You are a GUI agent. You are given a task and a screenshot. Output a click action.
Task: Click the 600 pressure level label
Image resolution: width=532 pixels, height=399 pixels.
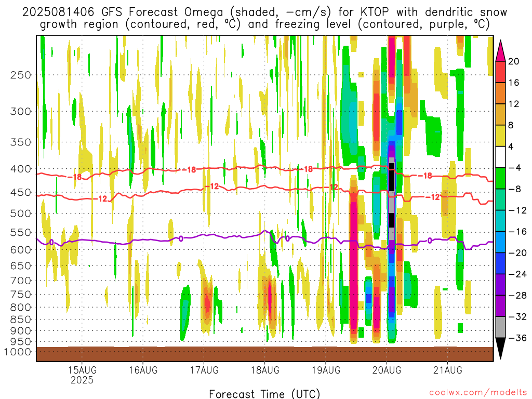point(21,250)
